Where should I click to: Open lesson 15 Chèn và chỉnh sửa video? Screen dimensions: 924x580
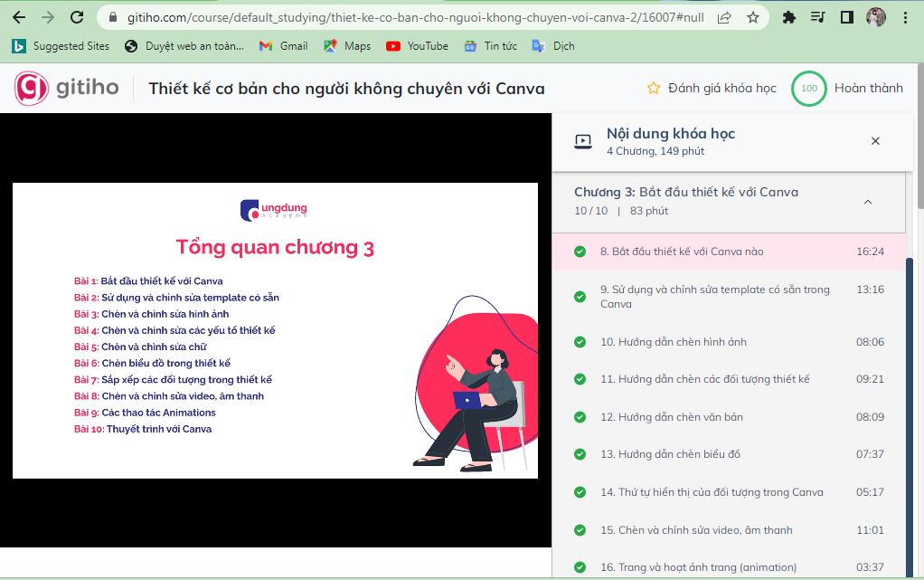click(x=729, y=530)
